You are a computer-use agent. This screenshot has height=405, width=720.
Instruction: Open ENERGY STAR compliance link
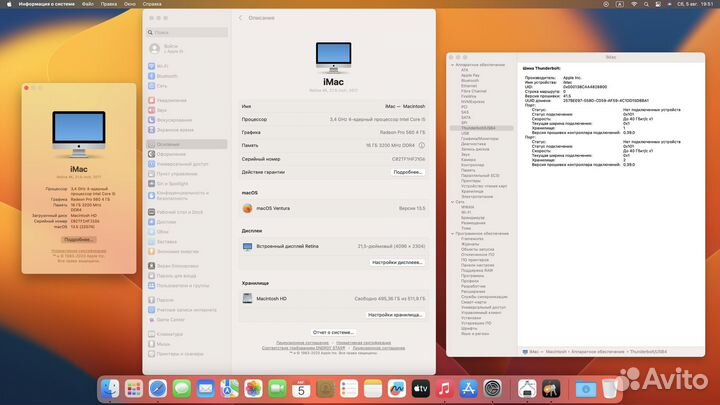click(x=304, y=348)
